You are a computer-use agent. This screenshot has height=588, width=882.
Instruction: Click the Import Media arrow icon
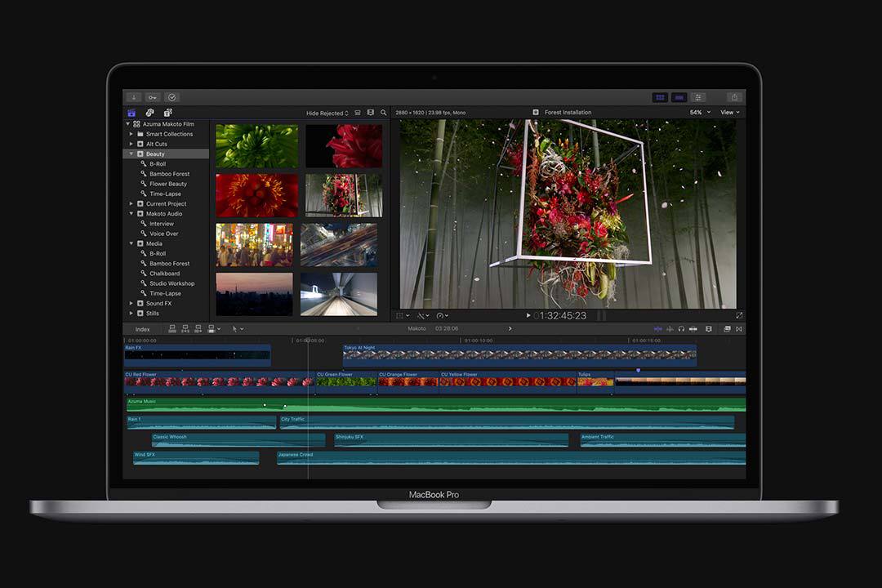(x=134, y=97)
